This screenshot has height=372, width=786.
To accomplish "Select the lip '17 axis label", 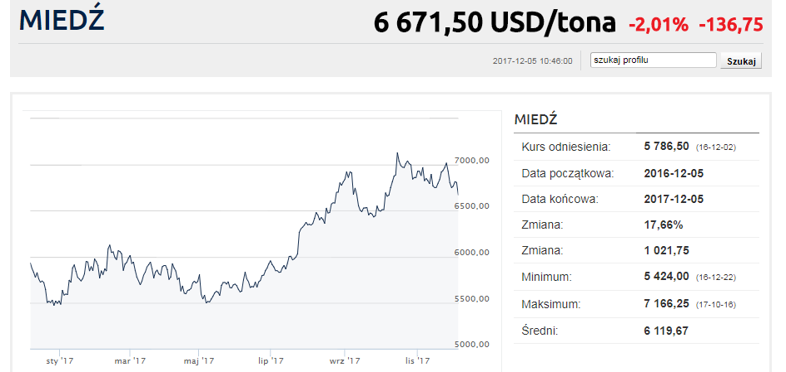I will [273, 360].
